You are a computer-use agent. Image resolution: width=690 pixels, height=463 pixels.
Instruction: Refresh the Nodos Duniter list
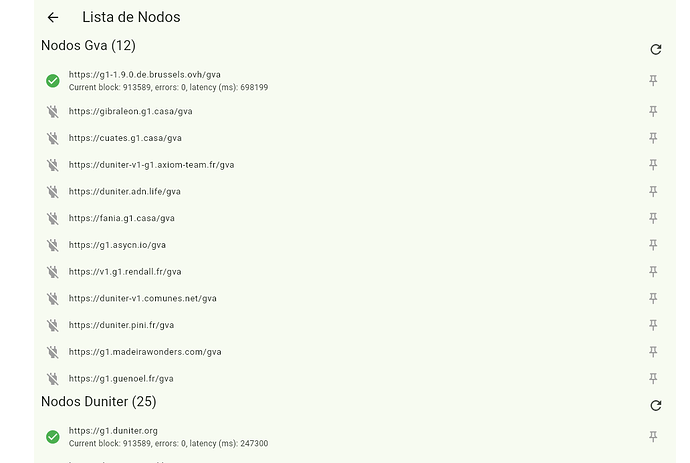[x=656, y=405]
